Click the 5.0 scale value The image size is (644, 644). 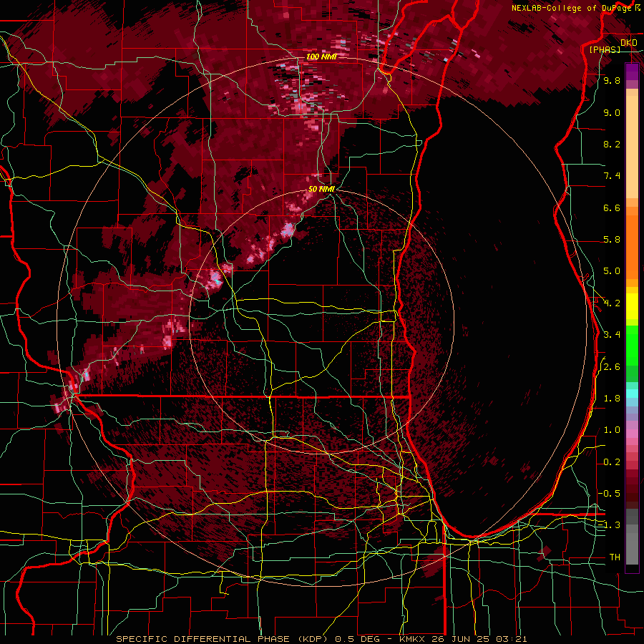coord(612,271)
